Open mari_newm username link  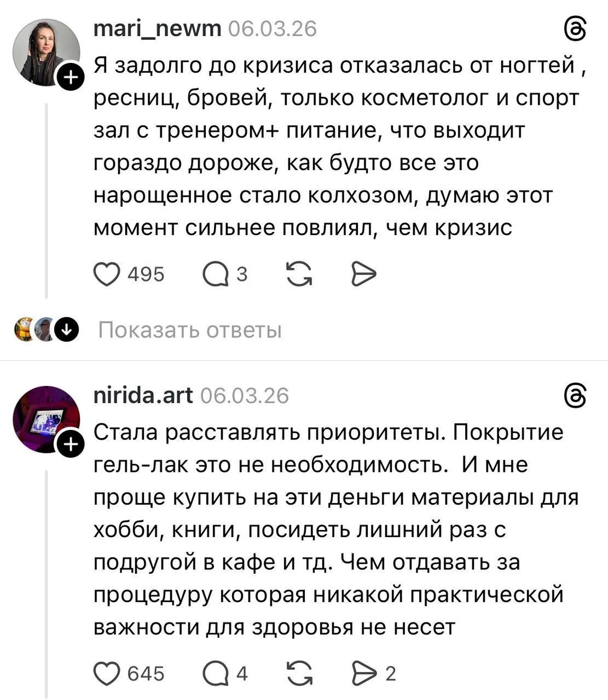[x=157, y=28]
